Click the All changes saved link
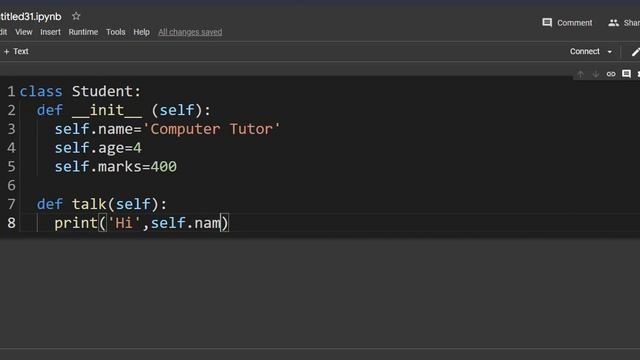 click(190, 32)
